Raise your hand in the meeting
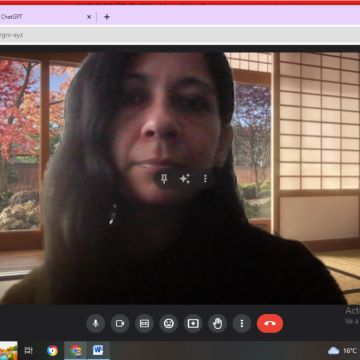Screen dimensions: 360x360 [218, 323]
